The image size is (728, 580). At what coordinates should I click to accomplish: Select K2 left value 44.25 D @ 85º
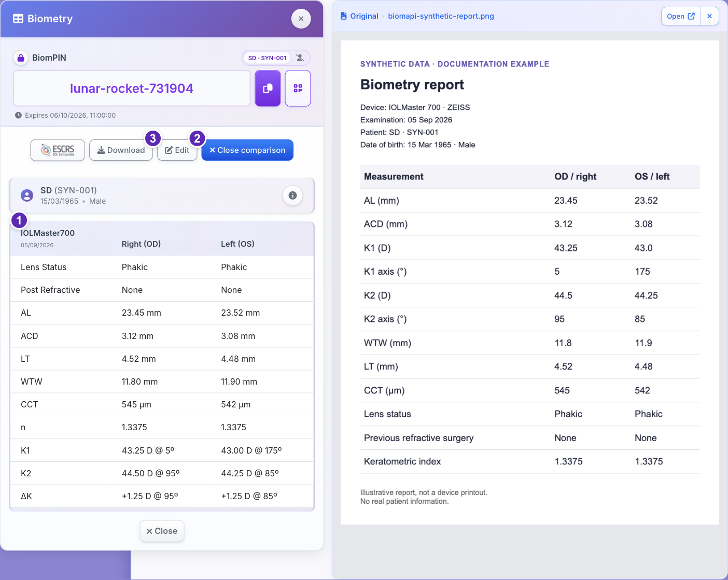coord(250,473)
